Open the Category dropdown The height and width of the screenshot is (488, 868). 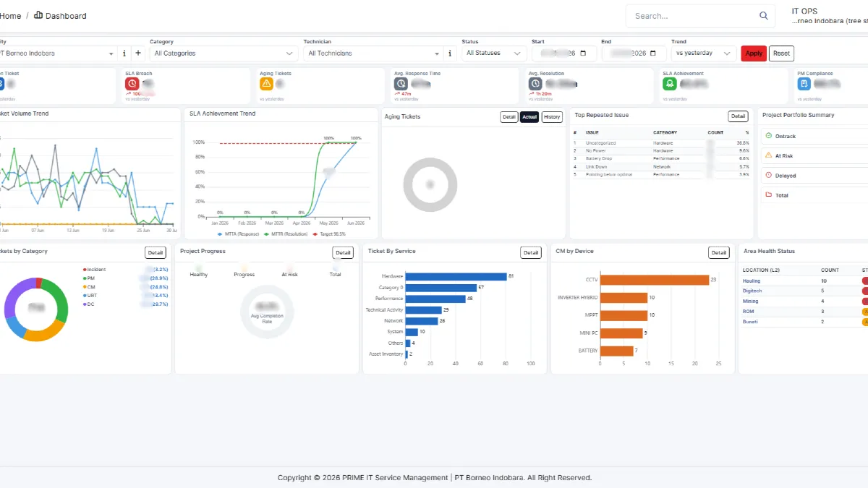pyautogui.click(x=224, y=53)
